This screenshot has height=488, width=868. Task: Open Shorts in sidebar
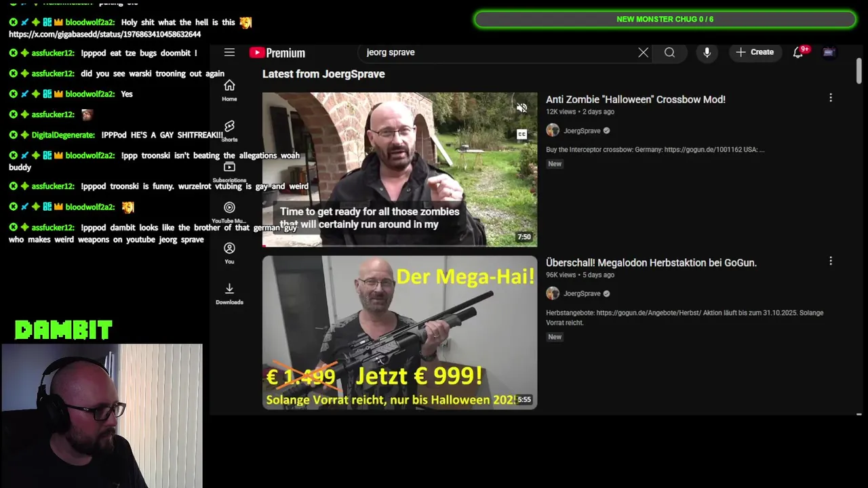[x=229, y=131]
